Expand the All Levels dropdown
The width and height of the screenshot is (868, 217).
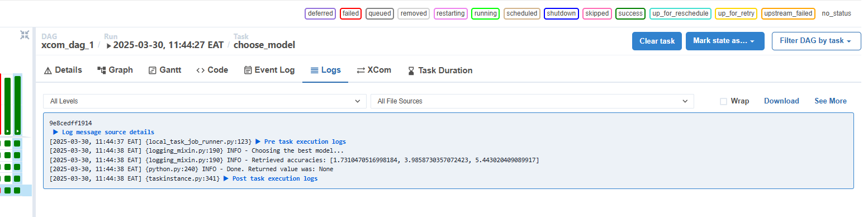(x=205, y=101)
